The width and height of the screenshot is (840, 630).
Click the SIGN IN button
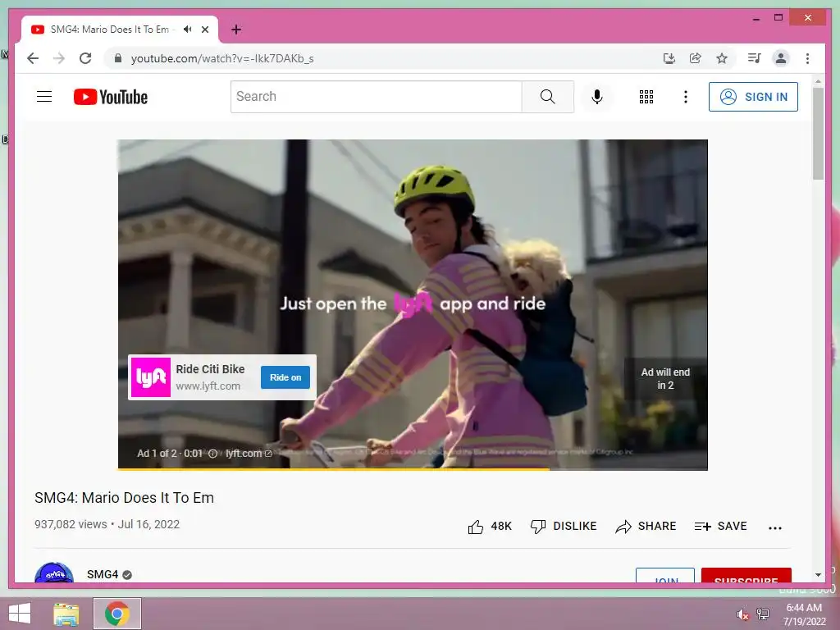pos(753,97)
